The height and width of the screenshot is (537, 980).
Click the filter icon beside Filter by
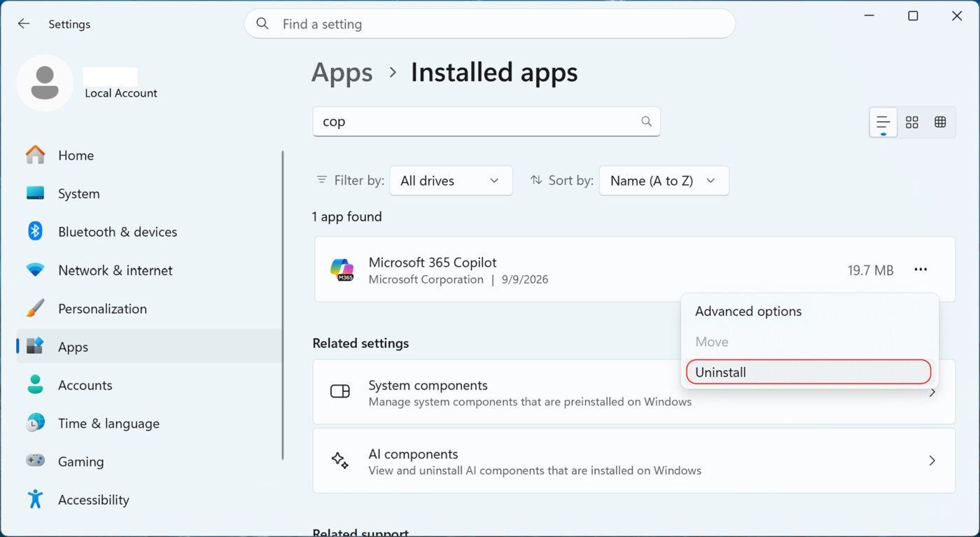[322, 180]
